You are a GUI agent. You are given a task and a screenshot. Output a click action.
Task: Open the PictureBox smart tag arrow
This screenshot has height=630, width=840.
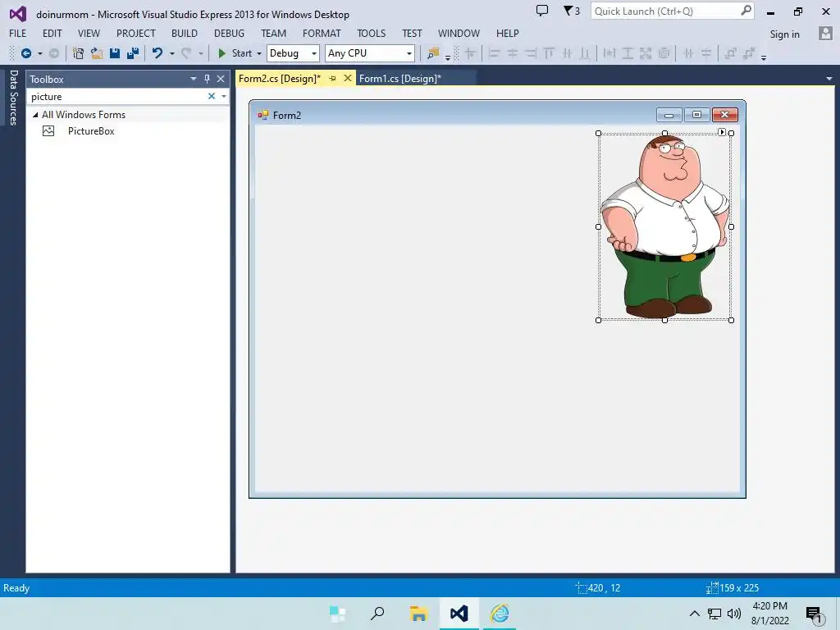722,132
